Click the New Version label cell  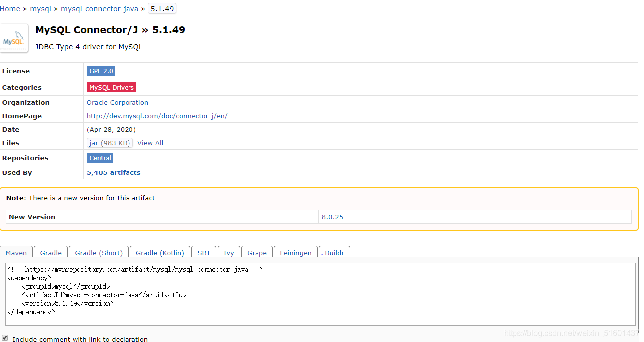[x=162, y=217]
